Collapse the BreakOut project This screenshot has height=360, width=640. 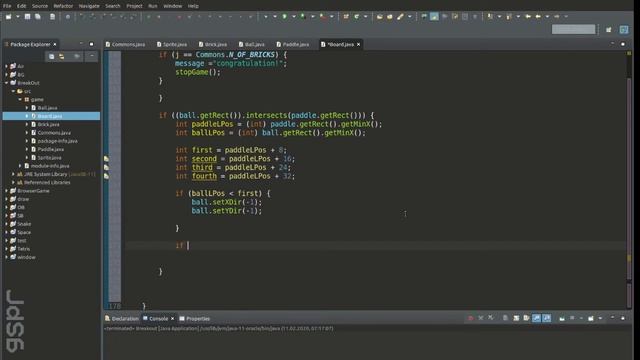[7, 82]
